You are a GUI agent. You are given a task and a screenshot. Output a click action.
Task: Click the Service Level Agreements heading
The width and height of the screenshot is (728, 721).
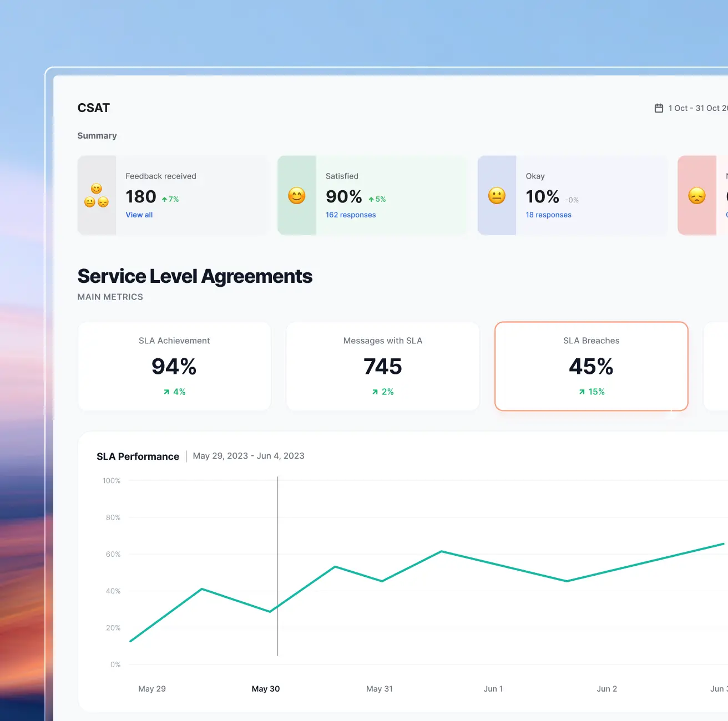coord(195,276)
